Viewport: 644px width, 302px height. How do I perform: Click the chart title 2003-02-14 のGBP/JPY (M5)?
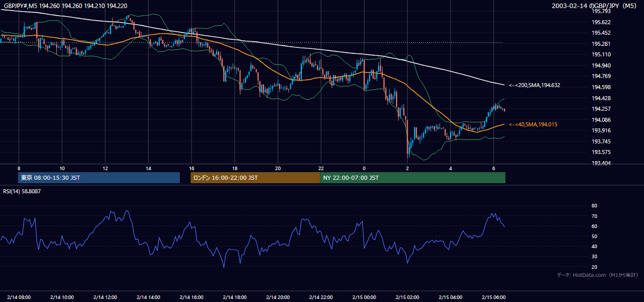(x=595, y=6)
